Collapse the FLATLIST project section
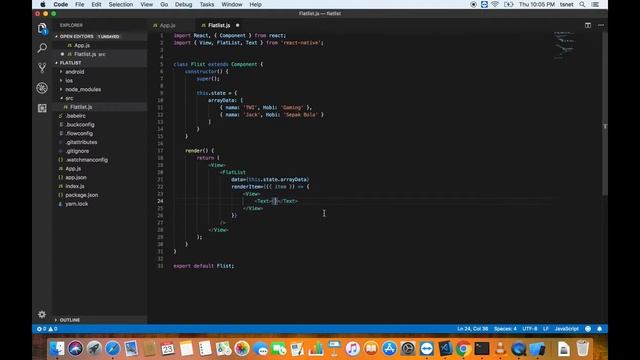The width and height of the screenshot is (640, 360). coord(70,63)
